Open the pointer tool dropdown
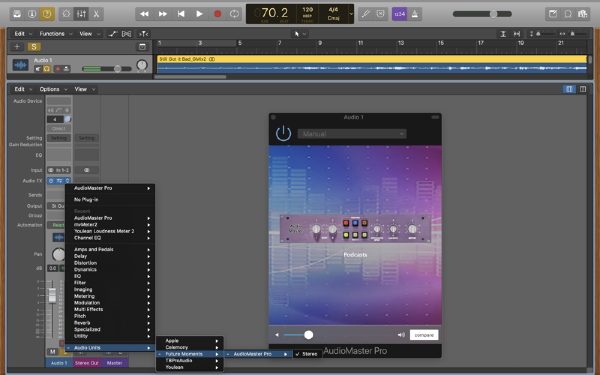The height and width of the screenshot is (375, 600). click(300, 34)
